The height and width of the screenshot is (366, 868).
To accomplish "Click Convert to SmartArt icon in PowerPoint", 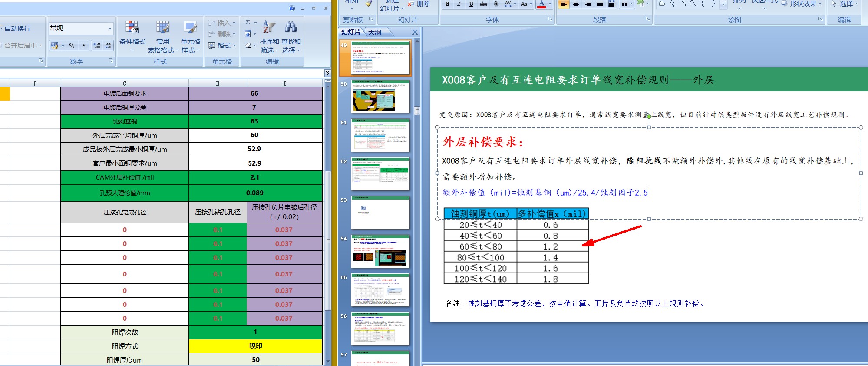I will 641,4.
